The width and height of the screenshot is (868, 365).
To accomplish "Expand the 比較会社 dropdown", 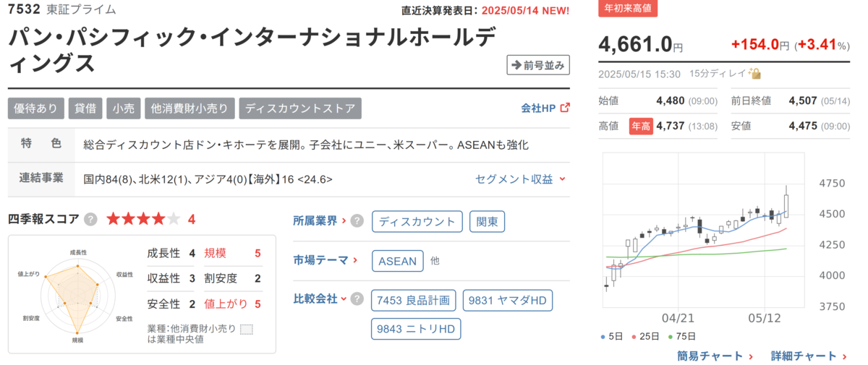I will (x=320, y=299).
